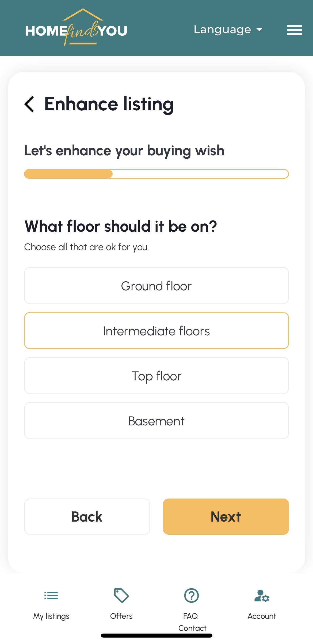Screen dimensions: 313x644
Task: Open the FAQ question mark icon
Action: 191,596
